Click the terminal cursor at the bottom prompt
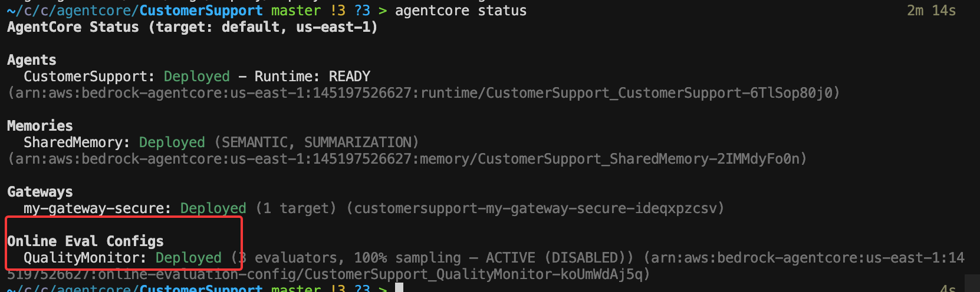The width and height of the screenshot is (980, 292). pyautogui.click(x=399, y=288)
